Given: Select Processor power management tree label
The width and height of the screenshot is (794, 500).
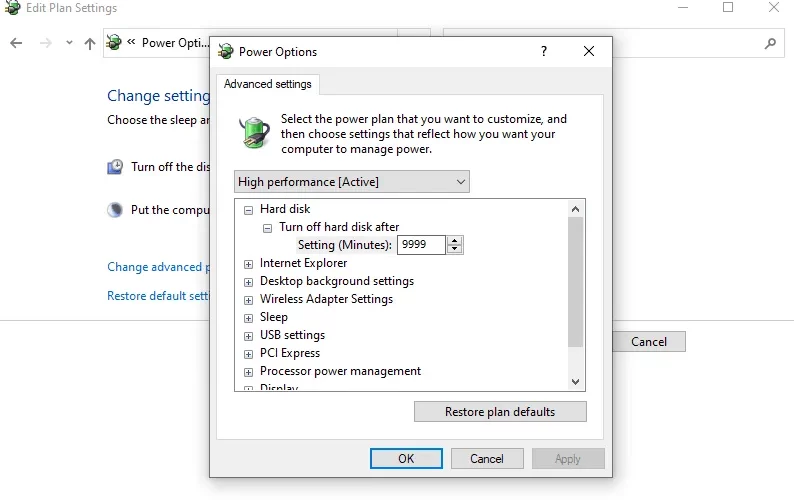Looking at the screenshot, I should point(340,371).
